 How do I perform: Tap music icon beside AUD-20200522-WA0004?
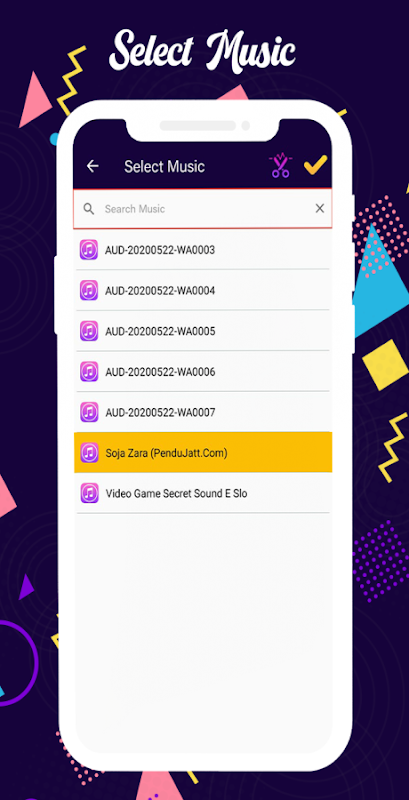tap(89, 291)
